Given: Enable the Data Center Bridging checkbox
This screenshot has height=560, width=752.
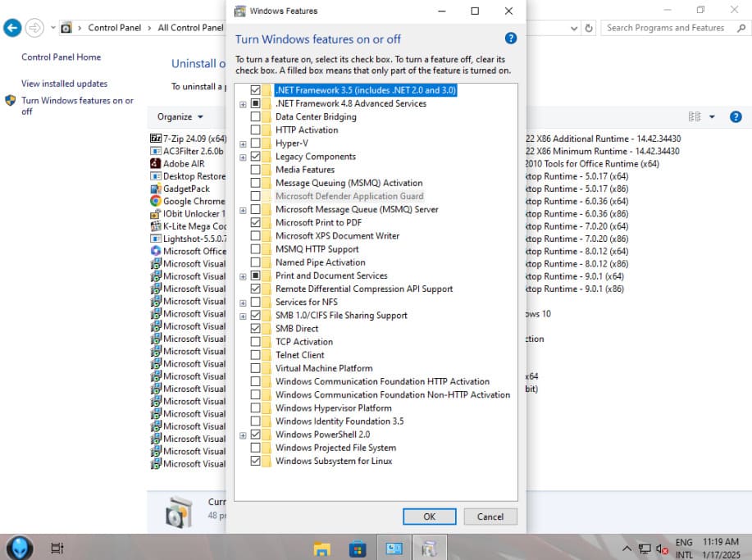Looking at the screenshot, I should click(256, 116).
